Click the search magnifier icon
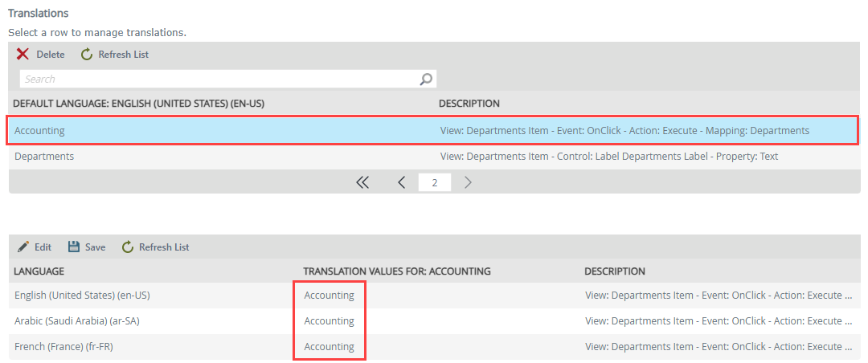This screenshot has width=868, height=363. point(426,79)
